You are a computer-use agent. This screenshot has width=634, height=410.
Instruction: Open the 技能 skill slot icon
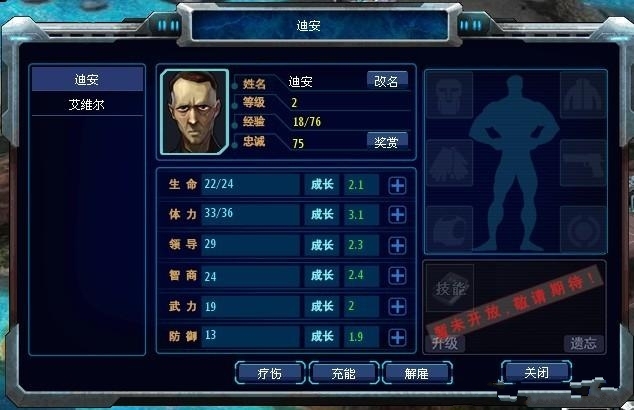coord(450,288)
